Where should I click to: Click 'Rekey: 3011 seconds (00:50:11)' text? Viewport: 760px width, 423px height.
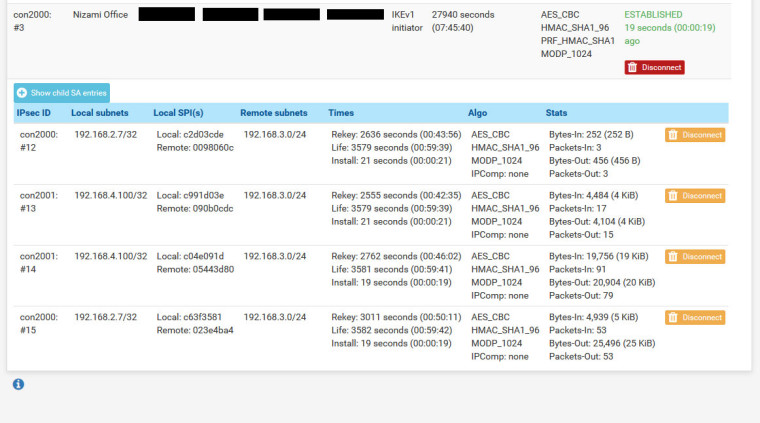coord(396,317)
